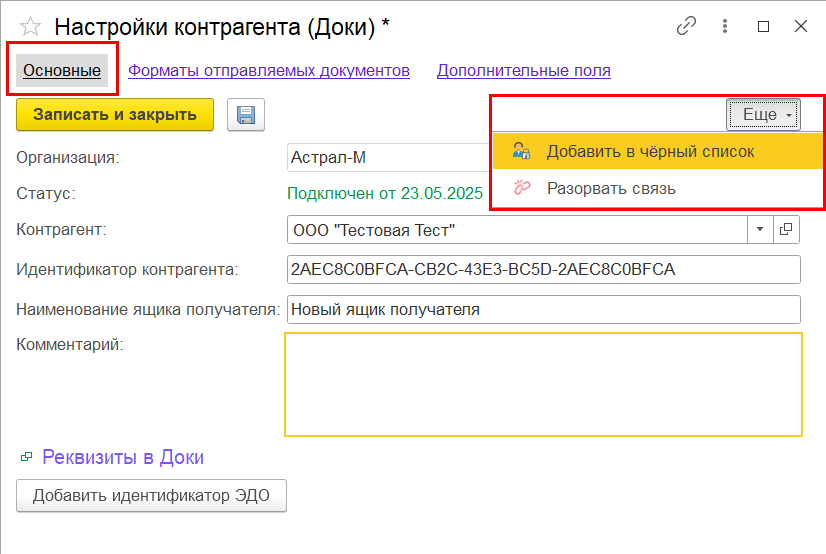Viewport: 826px width, 554px height.
Task: Open Форматы отправляемых документов tab
Action: [269, 71]
